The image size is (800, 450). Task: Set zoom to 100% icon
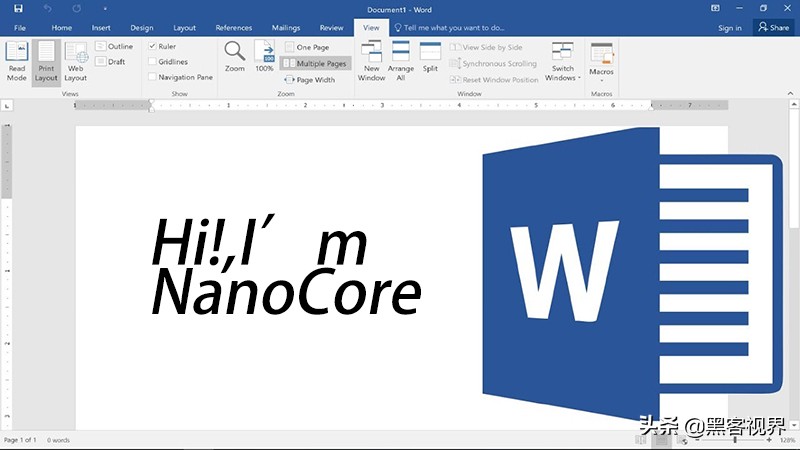tap(264, 57)
